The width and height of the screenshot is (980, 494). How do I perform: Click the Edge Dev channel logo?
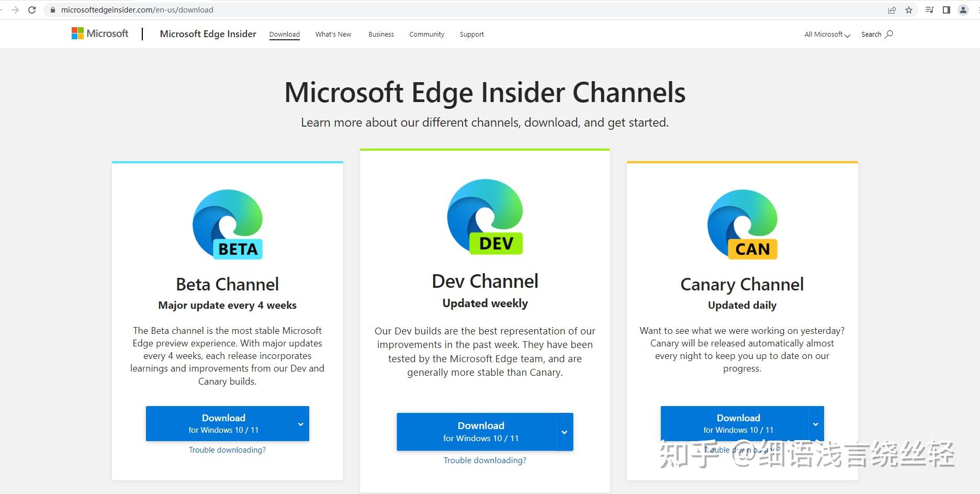coord(485,216)
